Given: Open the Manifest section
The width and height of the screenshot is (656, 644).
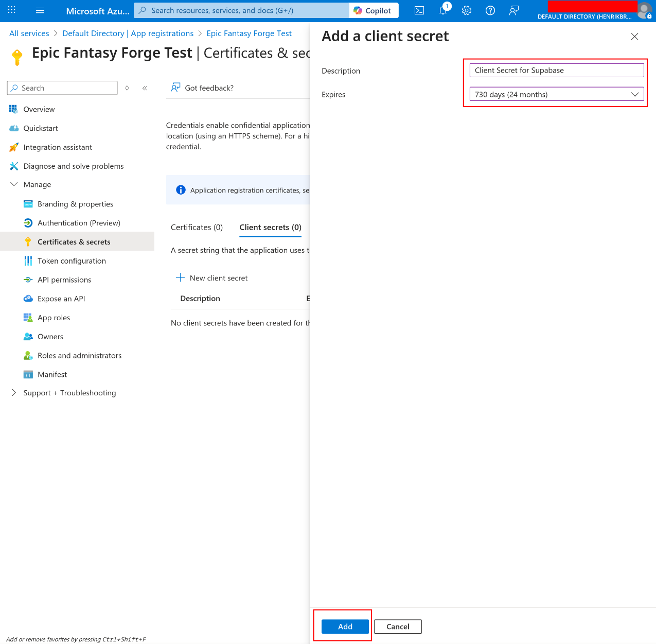Looking at the screenshot, I should (x=51, y=374).
